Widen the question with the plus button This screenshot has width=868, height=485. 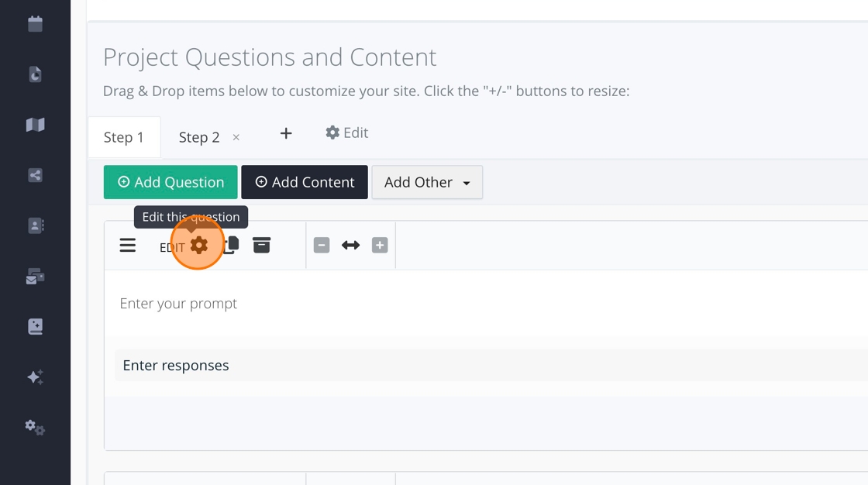(x=380, y=245)
